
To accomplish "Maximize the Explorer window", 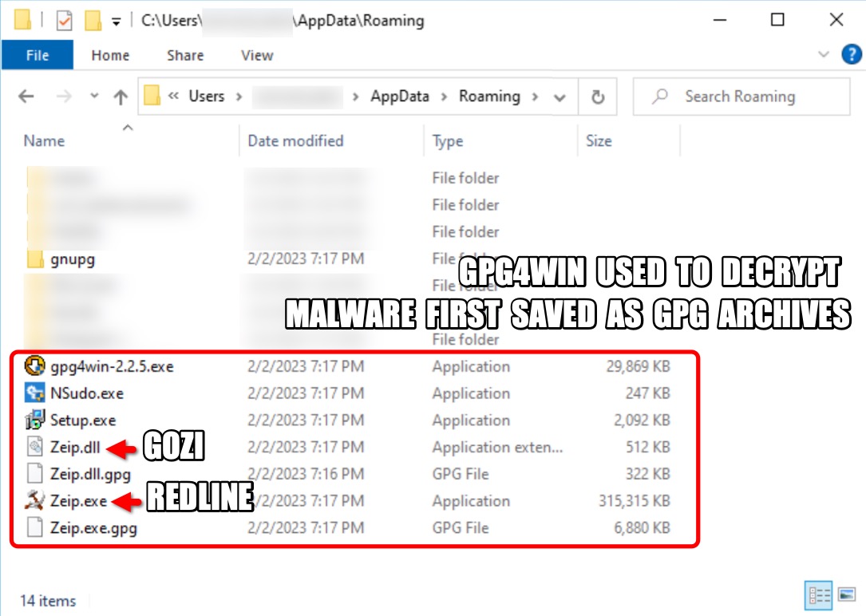I will (777, 20).
